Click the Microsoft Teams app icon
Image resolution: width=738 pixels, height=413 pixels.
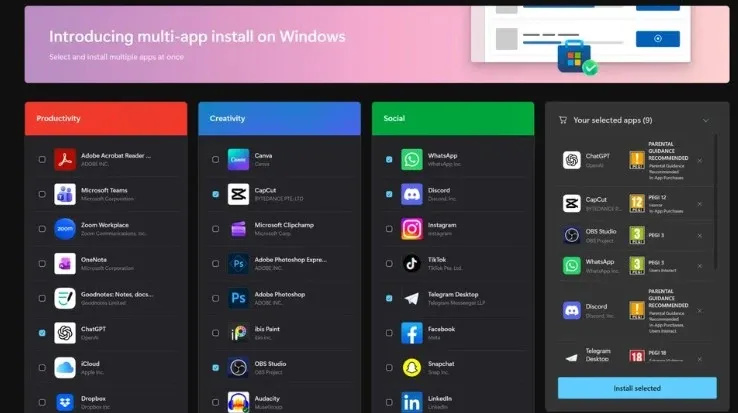(64, 194)
